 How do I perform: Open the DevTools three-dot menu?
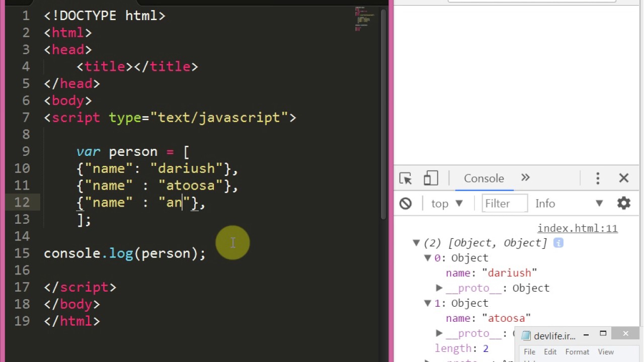click(598, 178)
